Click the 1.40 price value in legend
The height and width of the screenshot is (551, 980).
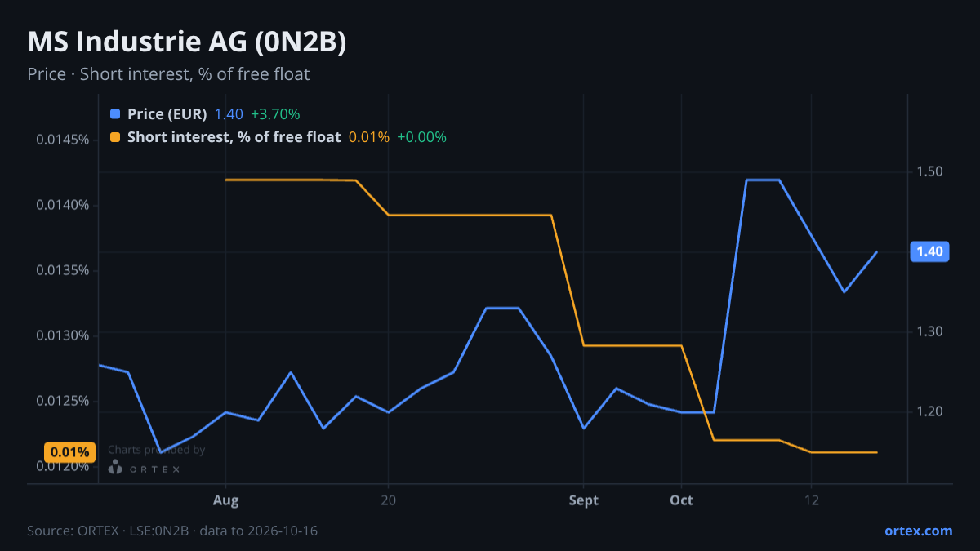click(229, 114)
